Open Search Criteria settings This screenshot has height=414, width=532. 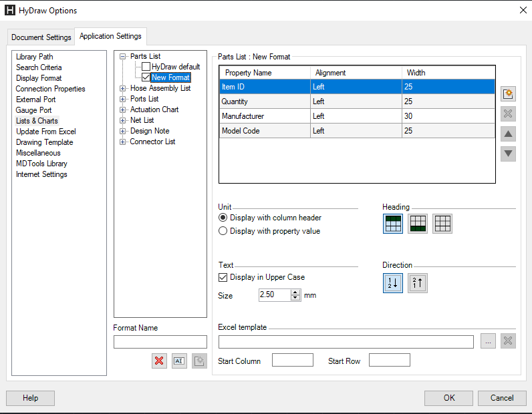tap(39, 67)
